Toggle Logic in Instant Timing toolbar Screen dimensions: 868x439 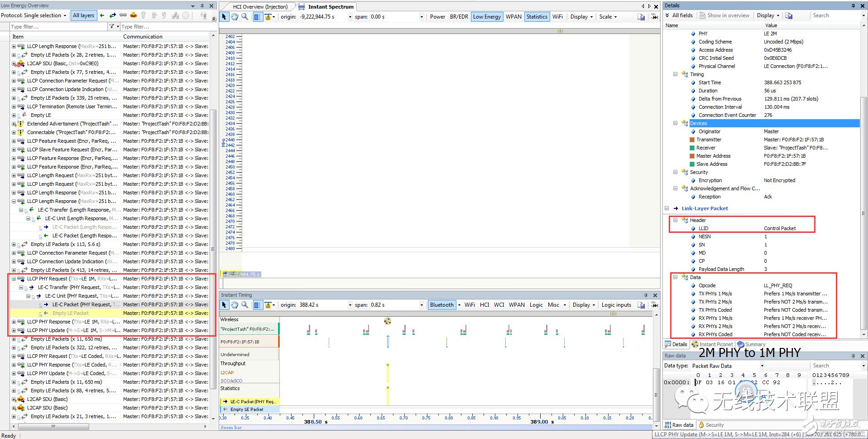click(536, 305)
